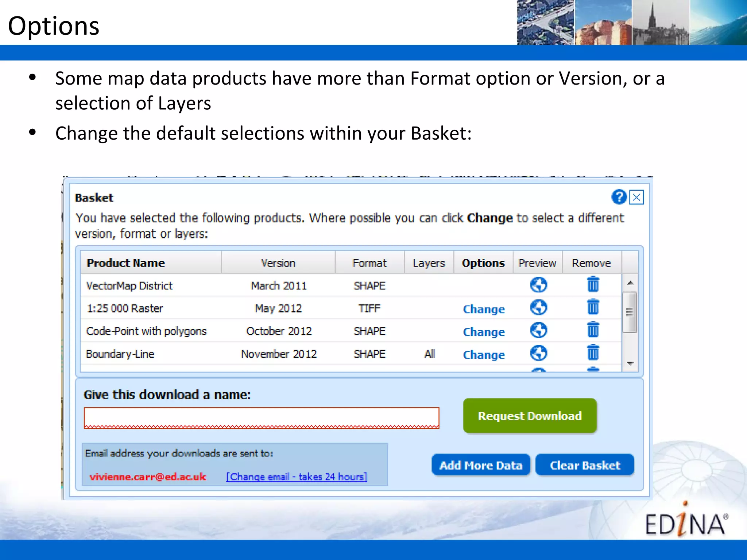The height and width of the screenshot is (560, 747).
Task: Change options for Code-Point with polygons
Action: [484, 332]
